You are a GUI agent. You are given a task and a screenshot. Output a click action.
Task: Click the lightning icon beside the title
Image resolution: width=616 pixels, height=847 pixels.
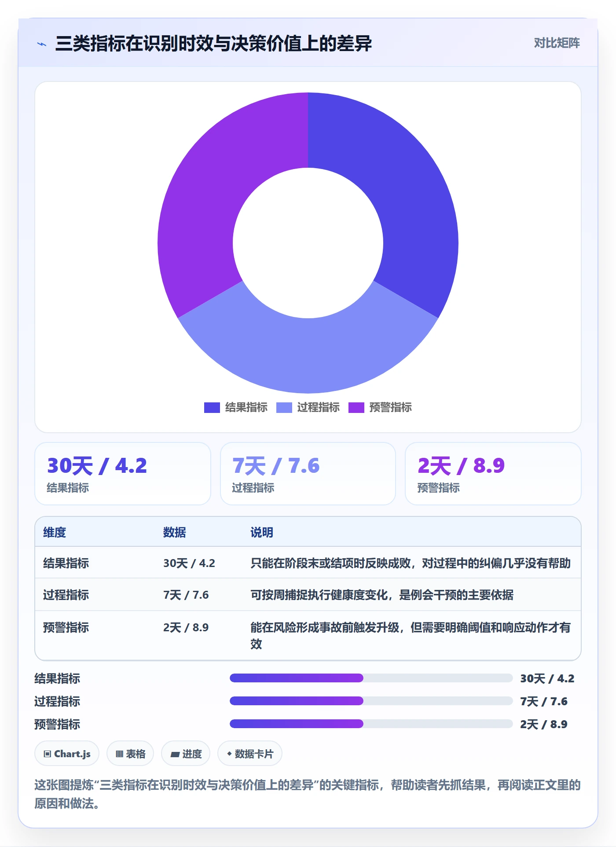coord(42,44)
